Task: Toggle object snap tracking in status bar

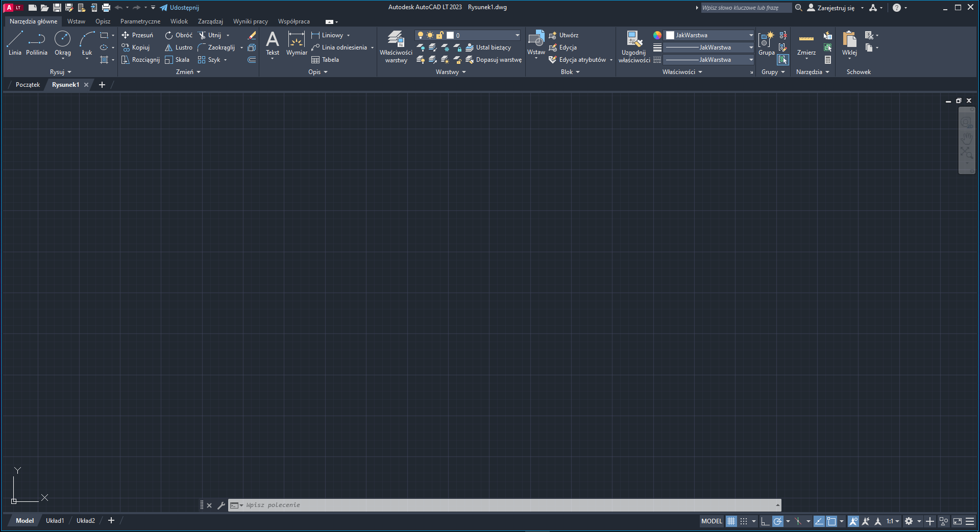Action: pos(819,521)
